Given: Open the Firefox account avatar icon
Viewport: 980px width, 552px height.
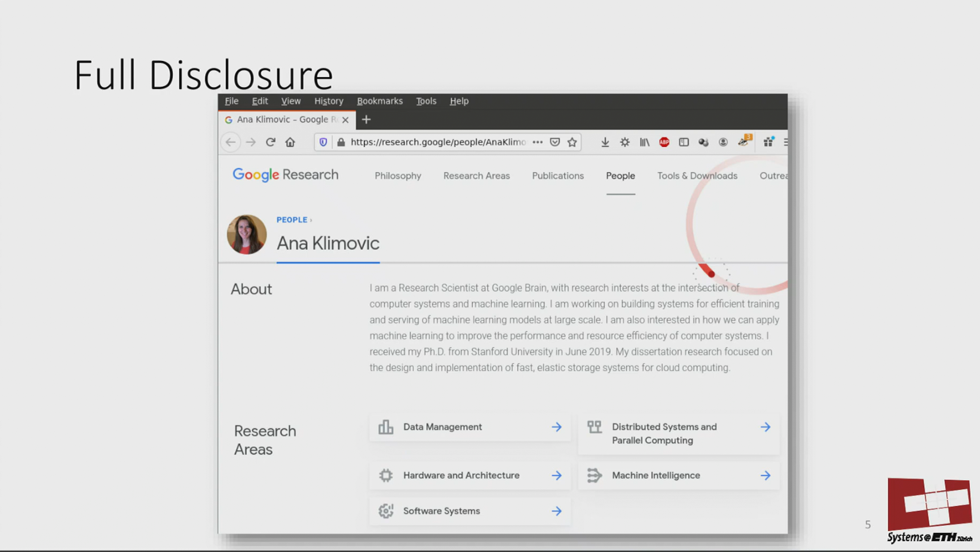Looking at the screenshot, I should (724, 142).
